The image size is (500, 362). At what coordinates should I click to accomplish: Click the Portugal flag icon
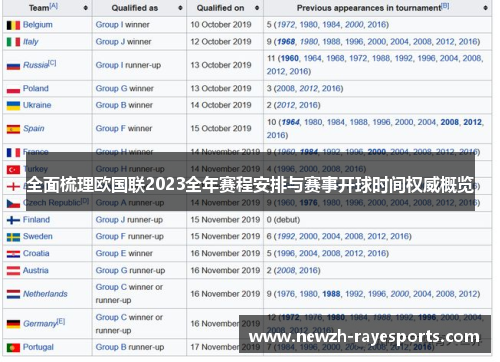pyautogui.click(x=13, y=348)
